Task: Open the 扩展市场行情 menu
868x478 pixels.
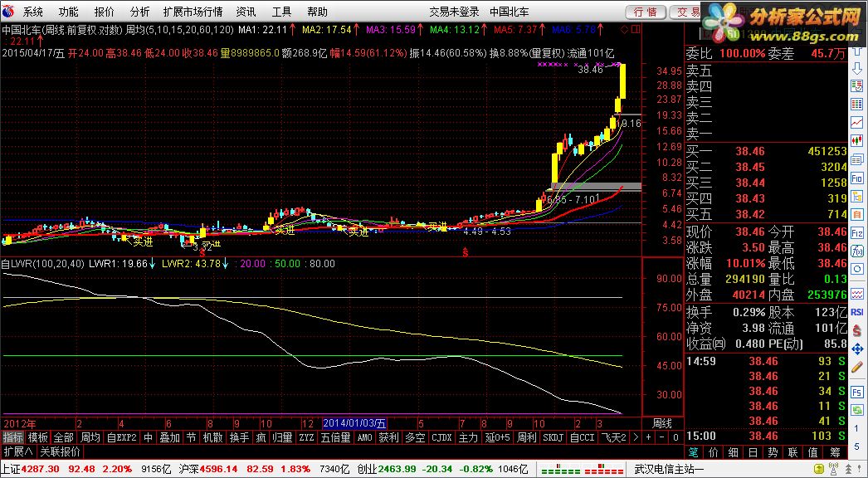Action: tap(193, 12)
